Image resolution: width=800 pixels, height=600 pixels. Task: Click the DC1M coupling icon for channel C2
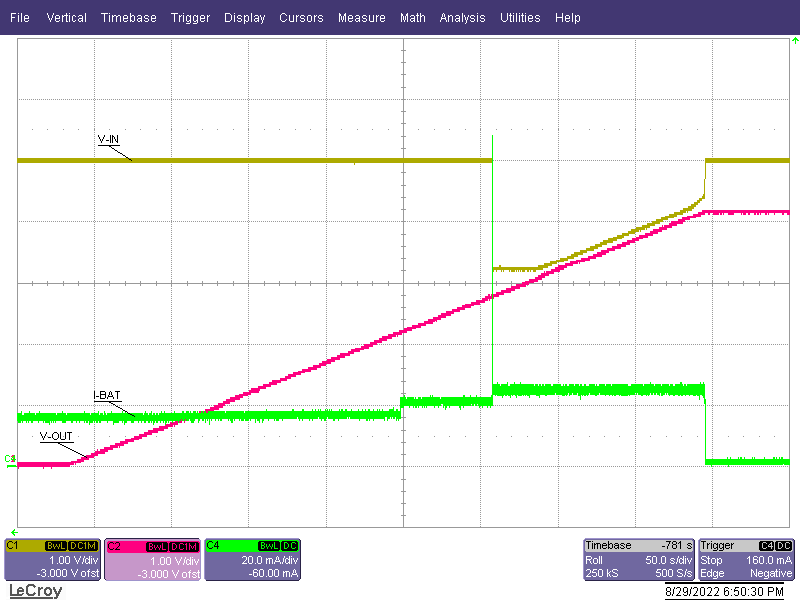[183, 546]
